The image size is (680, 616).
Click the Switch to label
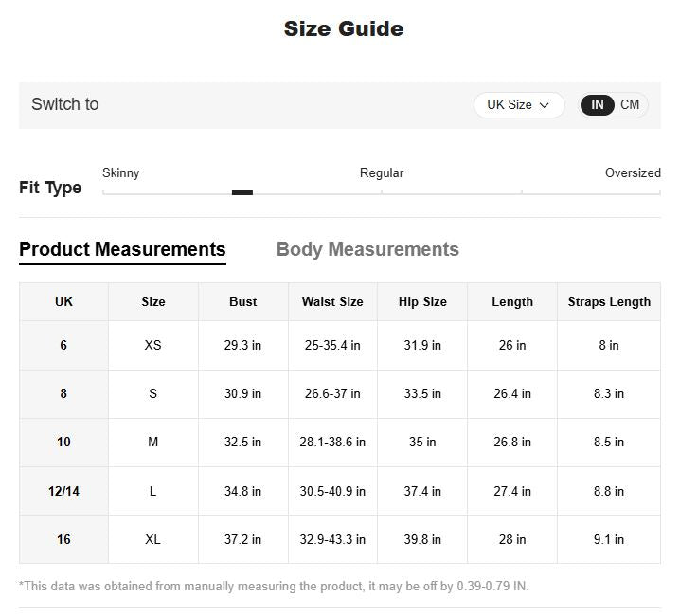pyautogui.click(x=64, y=104)
